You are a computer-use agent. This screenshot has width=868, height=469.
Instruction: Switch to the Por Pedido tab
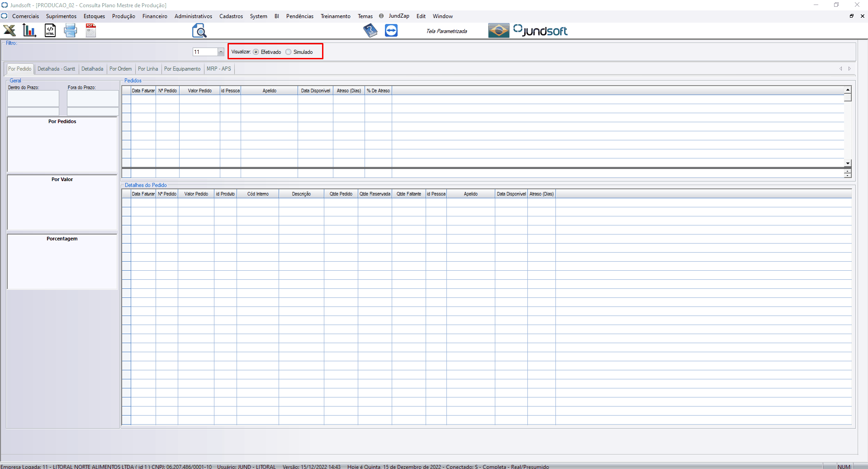click(x=20, y=69)
